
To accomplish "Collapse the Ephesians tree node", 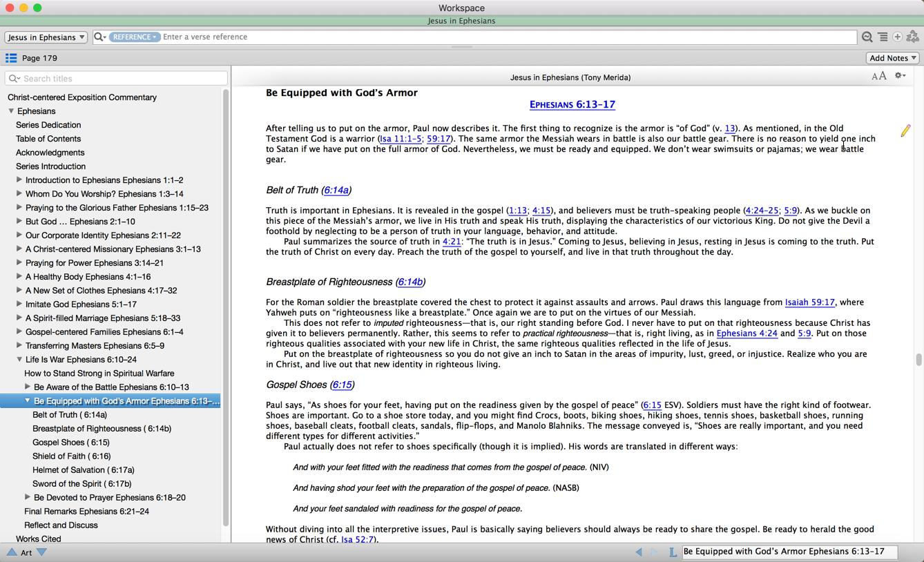I will click(x=11, y=111).
